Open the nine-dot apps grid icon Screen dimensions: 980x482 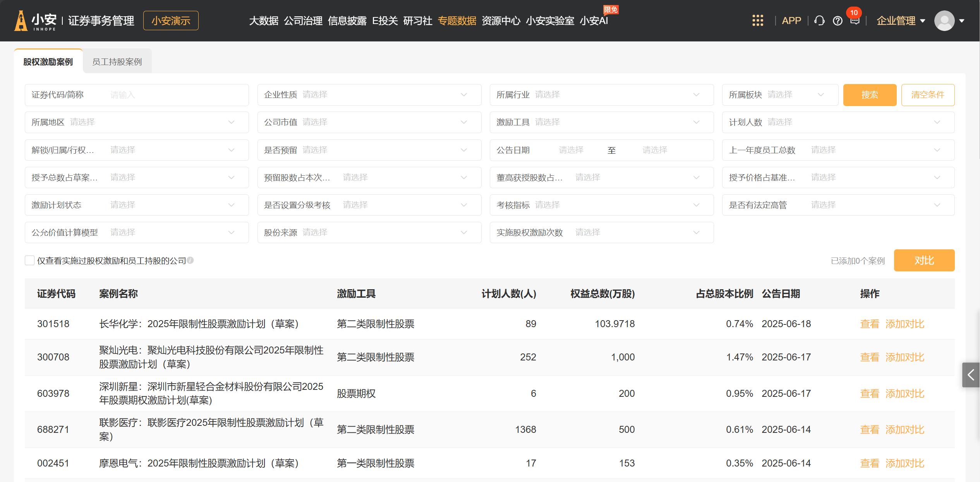pyautogui.click(x=758, y=21)
